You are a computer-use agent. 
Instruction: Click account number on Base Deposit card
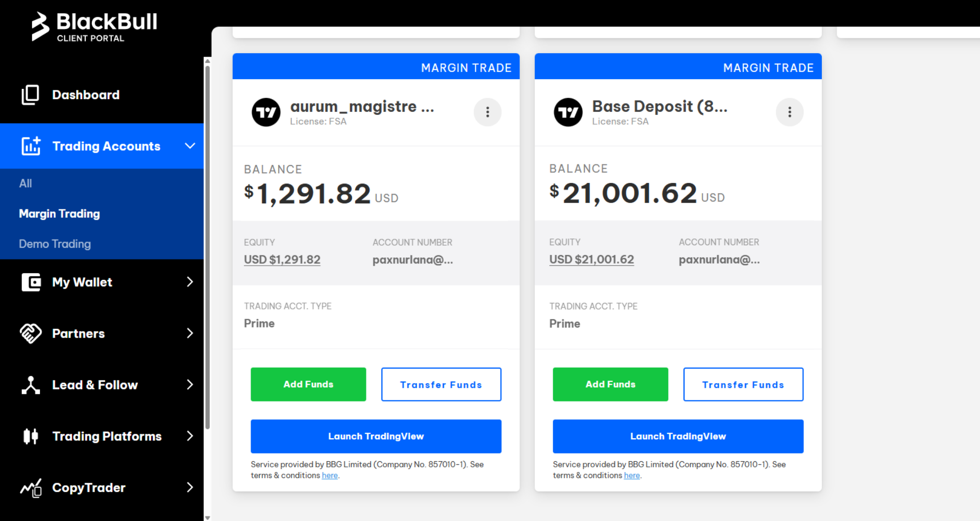(719, 259)
